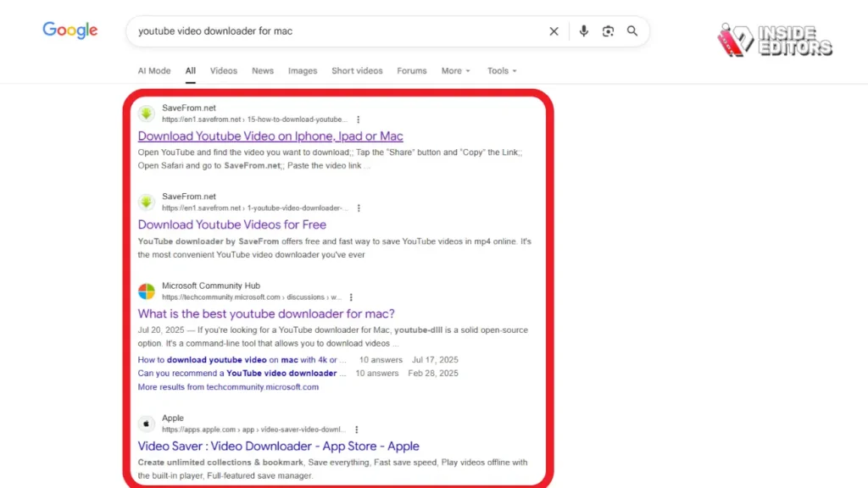868x488 pixels.
Task: Submit search with magnifying glass icon
Action: click(632, 31)
